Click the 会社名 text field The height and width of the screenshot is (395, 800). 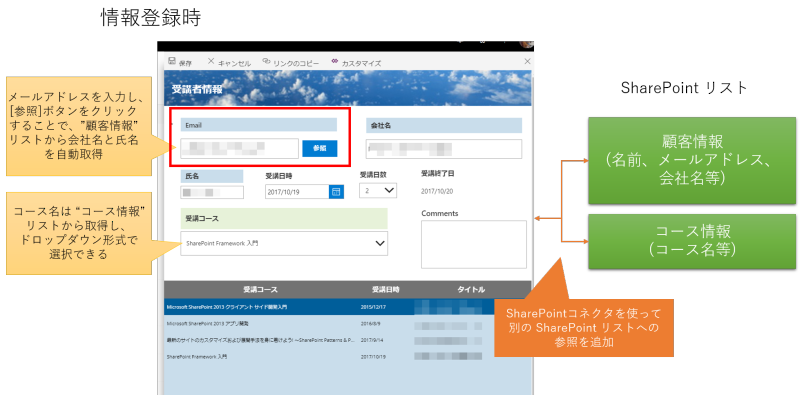coord(444,149)
